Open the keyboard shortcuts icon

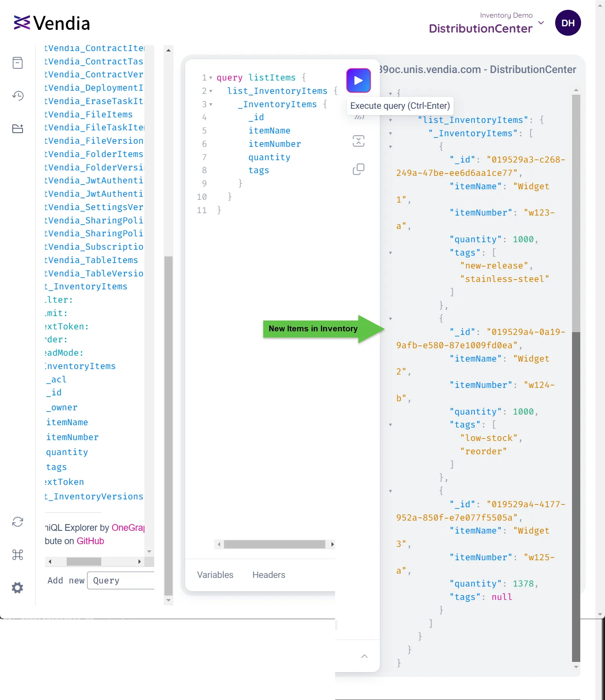pos(18,555)
